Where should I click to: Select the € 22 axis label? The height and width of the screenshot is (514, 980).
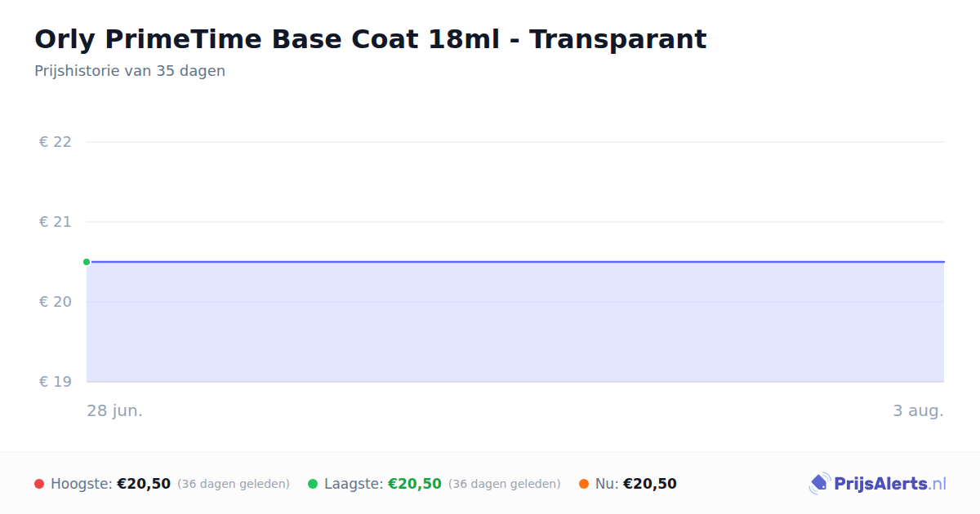(x=56, y=142)
